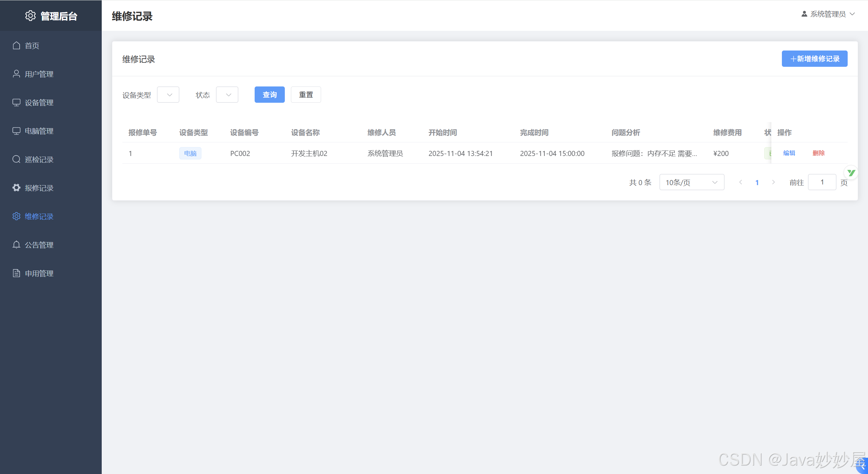
Task: Go to 用户管理 in the sidebar
Action: click(51, 74)
